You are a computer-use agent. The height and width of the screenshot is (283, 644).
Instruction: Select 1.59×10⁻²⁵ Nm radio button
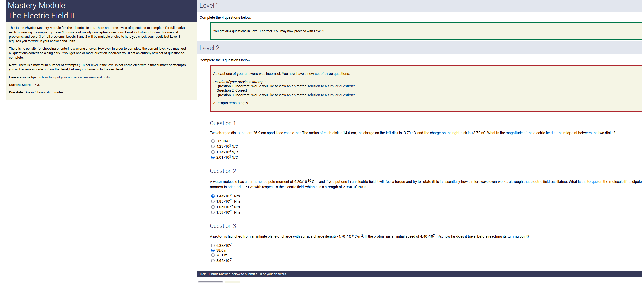[213, 212]
